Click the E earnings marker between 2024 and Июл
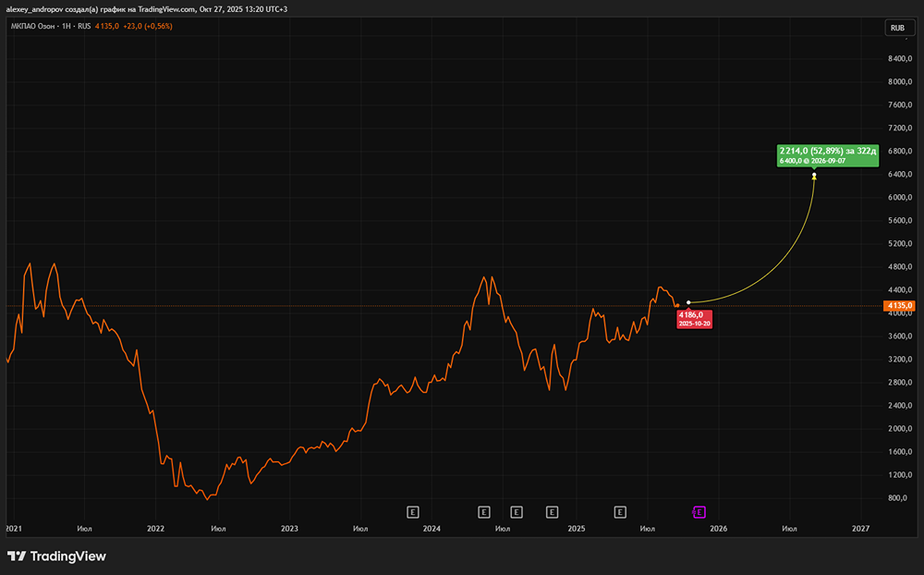This screenshot has width=924, height=575. click(484, 512)
